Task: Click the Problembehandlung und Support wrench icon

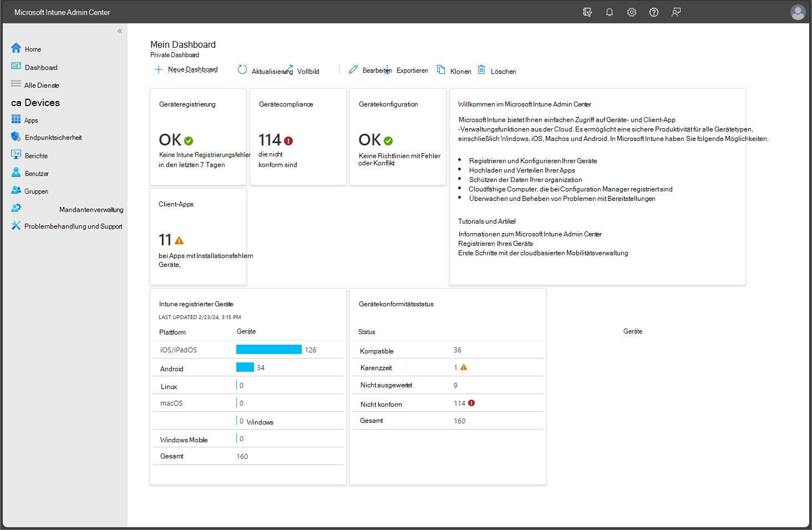Action: click(16, 226)
